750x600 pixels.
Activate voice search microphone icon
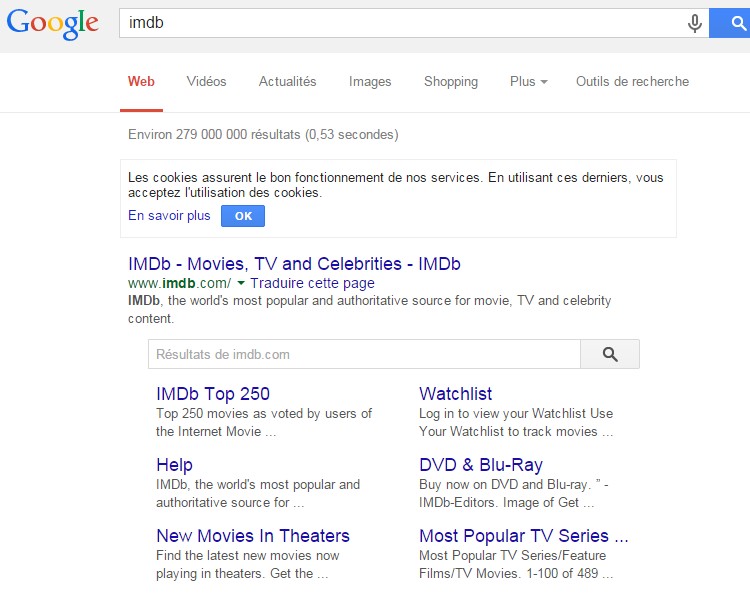click(695, 23)
